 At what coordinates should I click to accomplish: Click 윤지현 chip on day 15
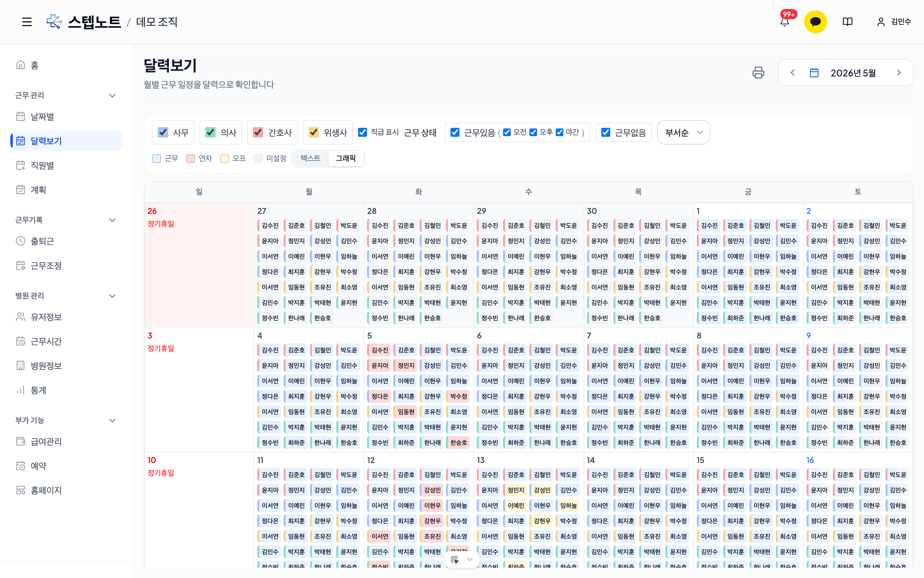coord(788,552)
